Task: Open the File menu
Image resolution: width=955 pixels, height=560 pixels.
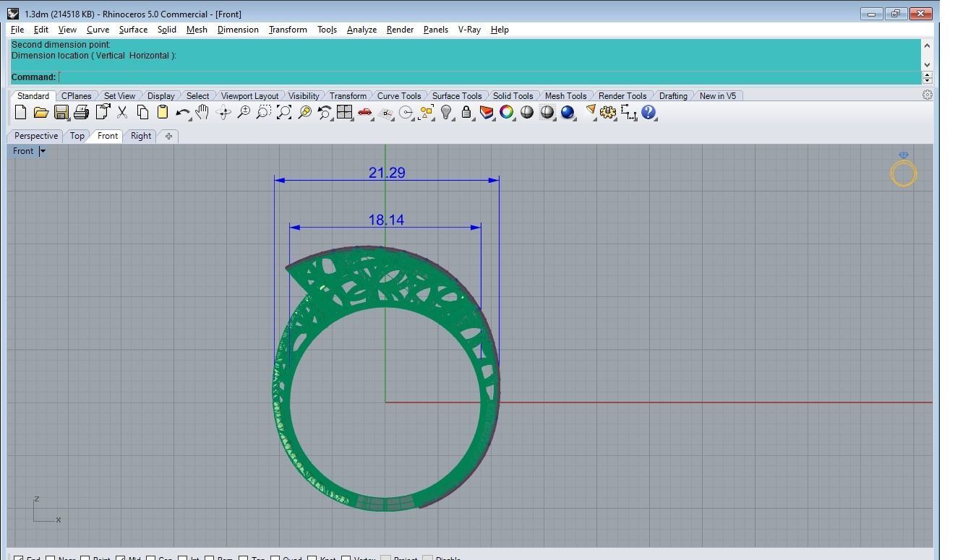Action: [17, 30]
